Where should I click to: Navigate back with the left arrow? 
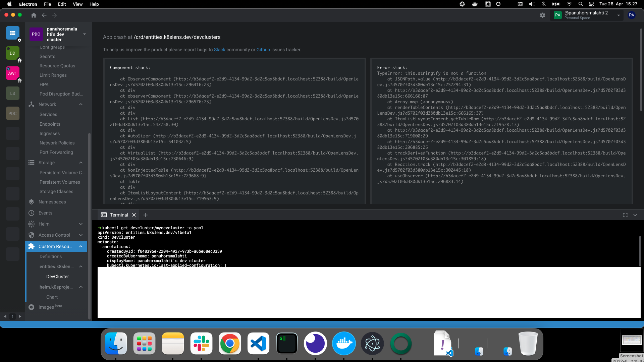[44, 15]
